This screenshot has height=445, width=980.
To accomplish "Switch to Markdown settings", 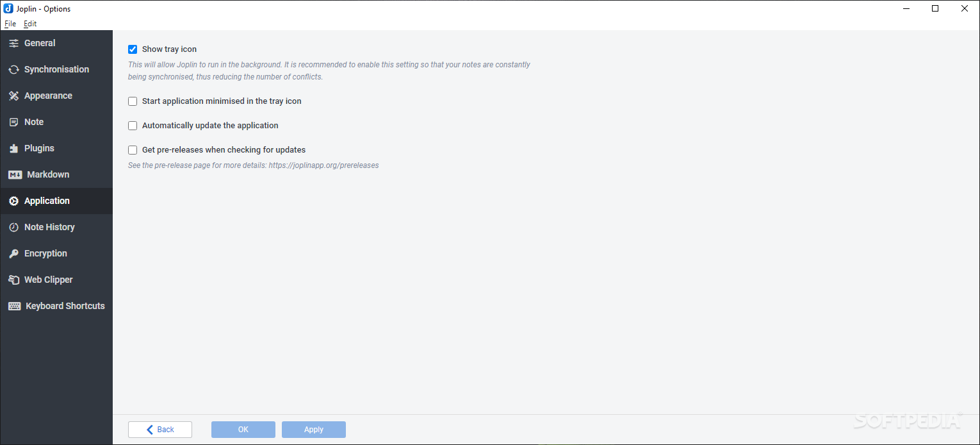I will (56, 174).
